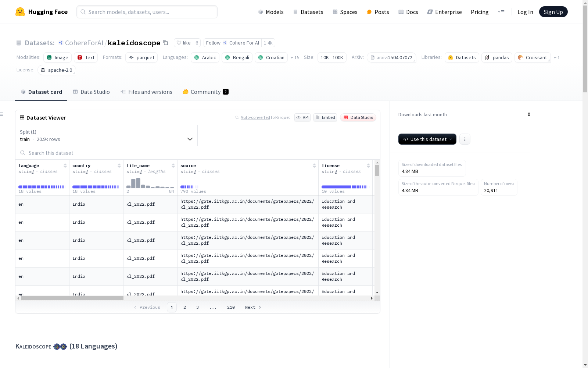Click the Bengali language tag
588x368 pixels.
coord(237,57)
